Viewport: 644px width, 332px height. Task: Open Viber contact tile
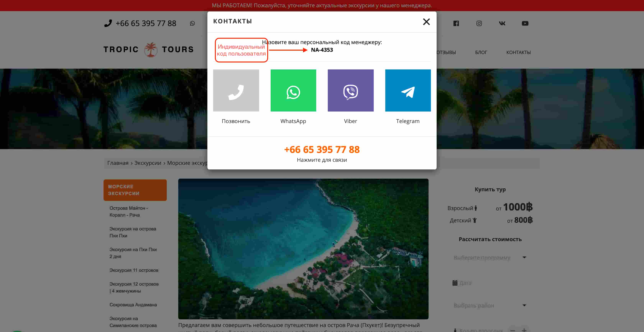[351, 90]
